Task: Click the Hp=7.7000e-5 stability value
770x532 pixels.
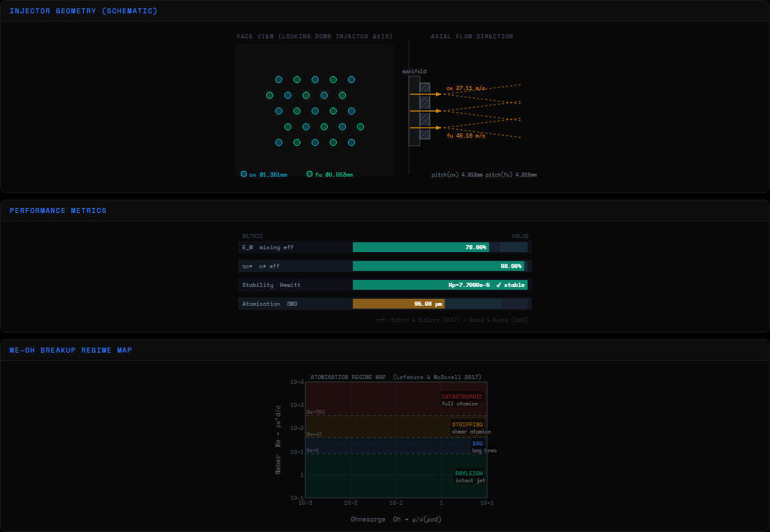Action: (x=469, y=285)
